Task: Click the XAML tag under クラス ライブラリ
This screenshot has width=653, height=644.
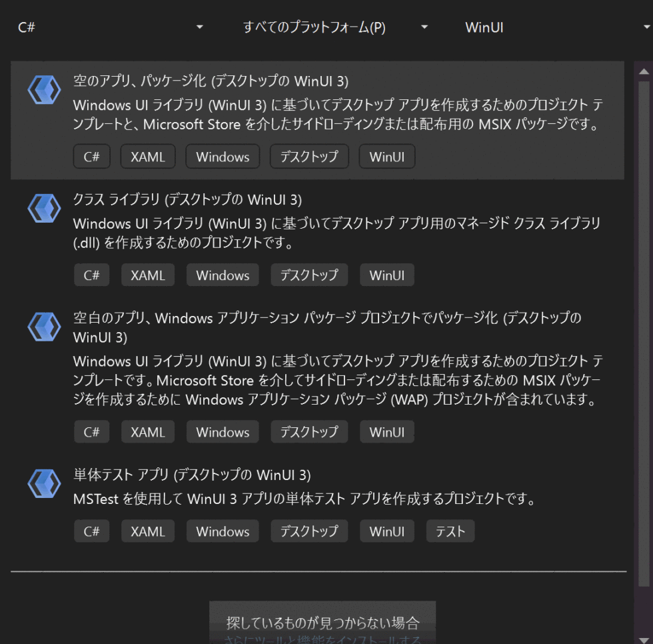Action: pos(147,275)
